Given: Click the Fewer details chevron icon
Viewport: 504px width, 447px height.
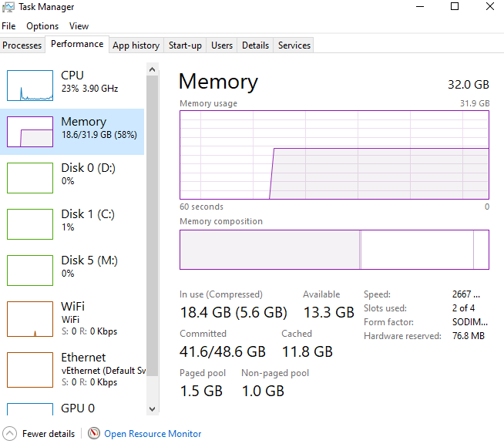Looking at the screenshot, I should tap(9, 434).
